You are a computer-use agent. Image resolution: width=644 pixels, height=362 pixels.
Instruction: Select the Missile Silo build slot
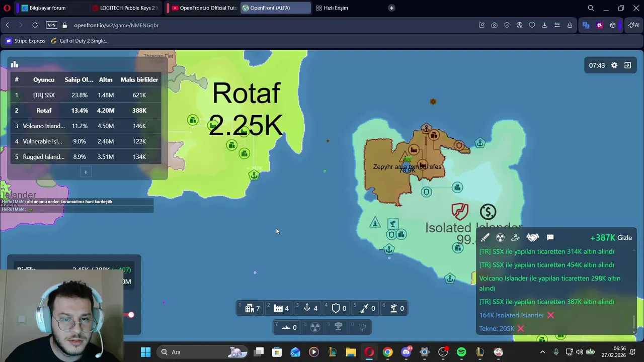pos(365,308)
